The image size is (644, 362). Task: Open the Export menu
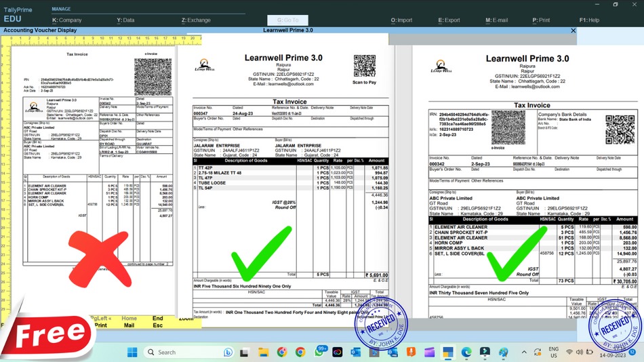pyautogui.click(x=449, y=20)
